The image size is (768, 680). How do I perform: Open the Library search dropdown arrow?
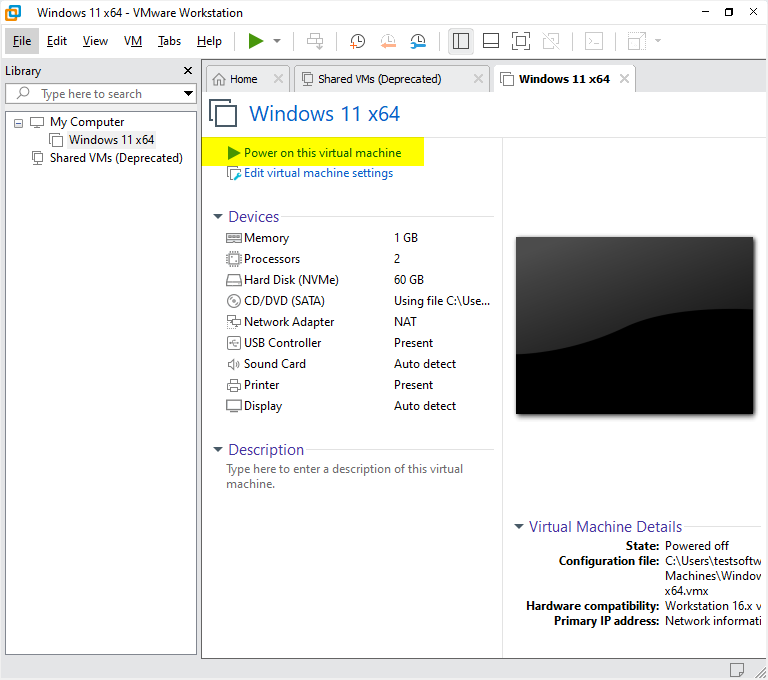point(188,94)
